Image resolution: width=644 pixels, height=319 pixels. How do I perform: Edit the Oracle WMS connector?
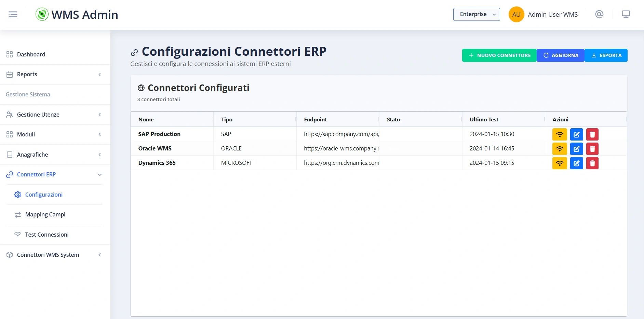[576, 149]
